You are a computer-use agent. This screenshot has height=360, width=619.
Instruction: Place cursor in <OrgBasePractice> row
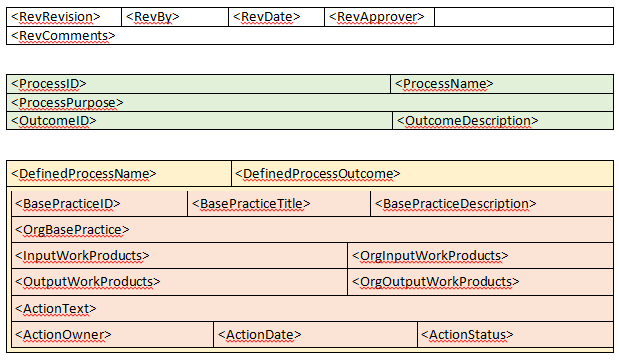point(312,230)
